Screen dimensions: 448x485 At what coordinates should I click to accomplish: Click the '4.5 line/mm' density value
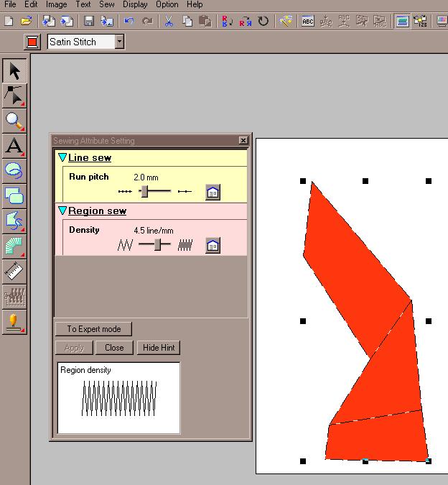click(x=154, y=231)
